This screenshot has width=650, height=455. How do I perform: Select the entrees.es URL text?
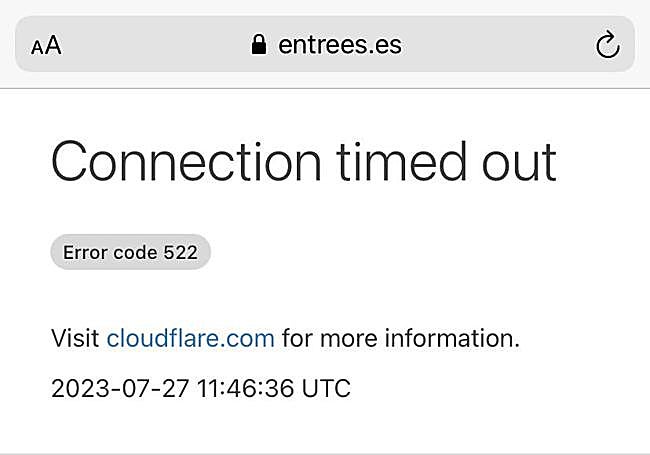click(x=339, y=45)
